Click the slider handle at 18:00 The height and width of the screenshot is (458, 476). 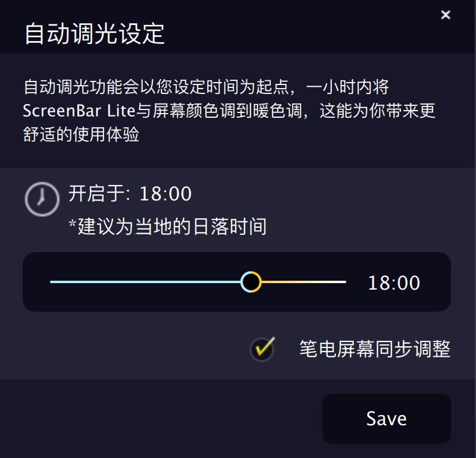pos(252,281)
